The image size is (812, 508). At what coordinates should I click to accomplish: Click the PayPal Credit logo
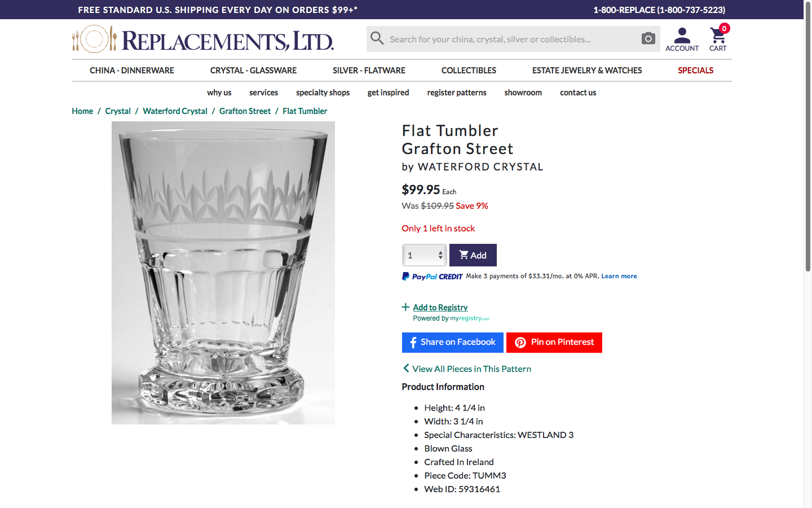point(433,277)
